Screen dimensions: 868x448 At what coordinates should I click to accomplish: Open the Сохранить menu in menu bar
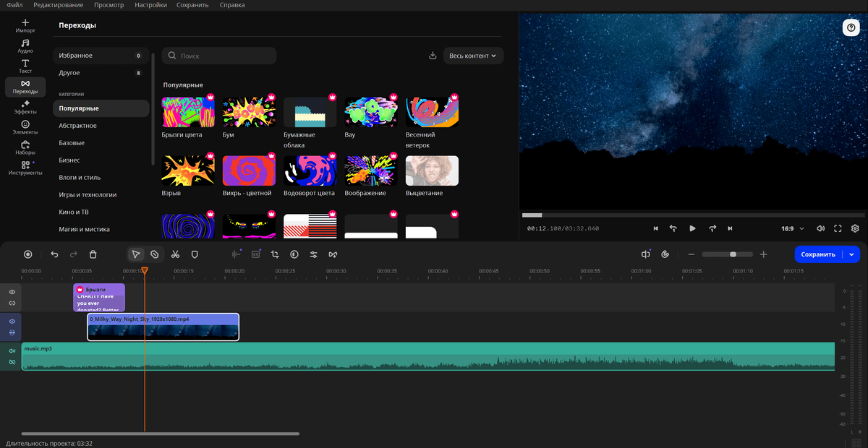point(193,5)
